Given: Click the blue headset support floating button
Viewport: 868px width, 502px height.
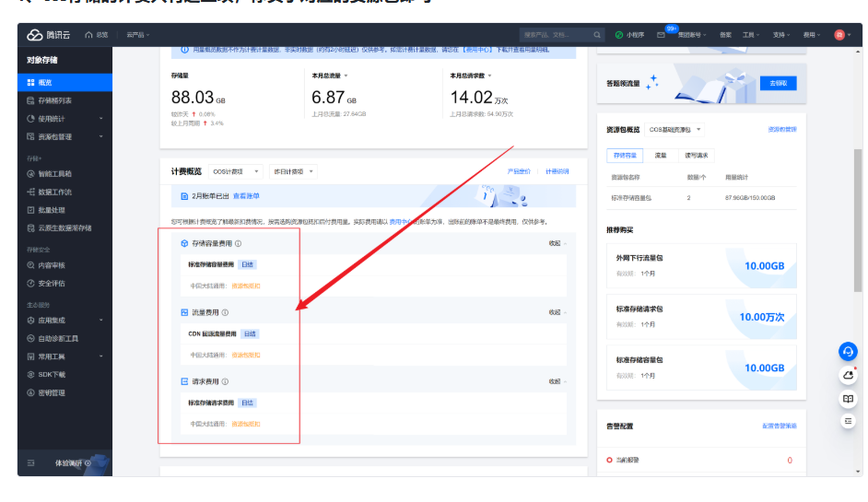Looking at the screenshot, I should [x=848, y=352].
